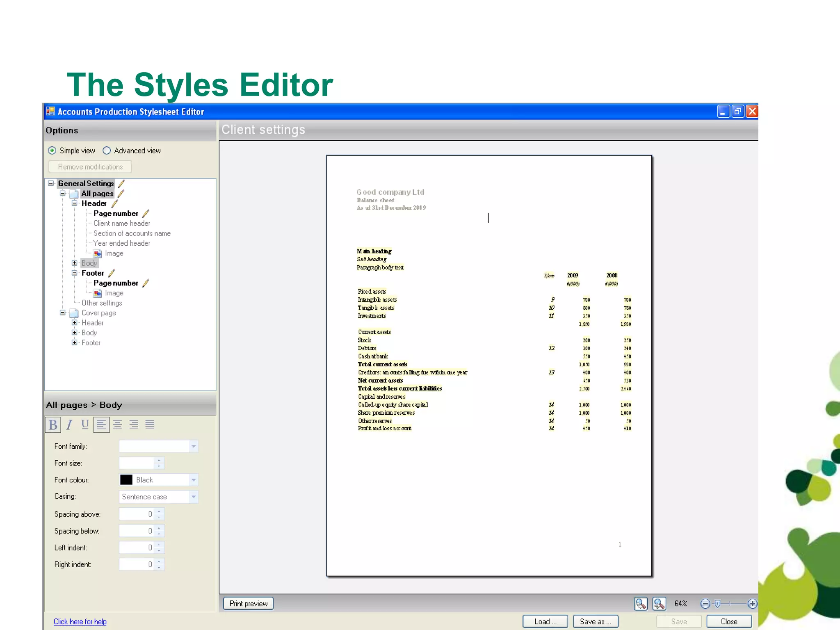Click pencil icon beside Header node
Image resolution: width=840 pixels, height=630 pixels.
pyautogui.click(x=115, y=203)
